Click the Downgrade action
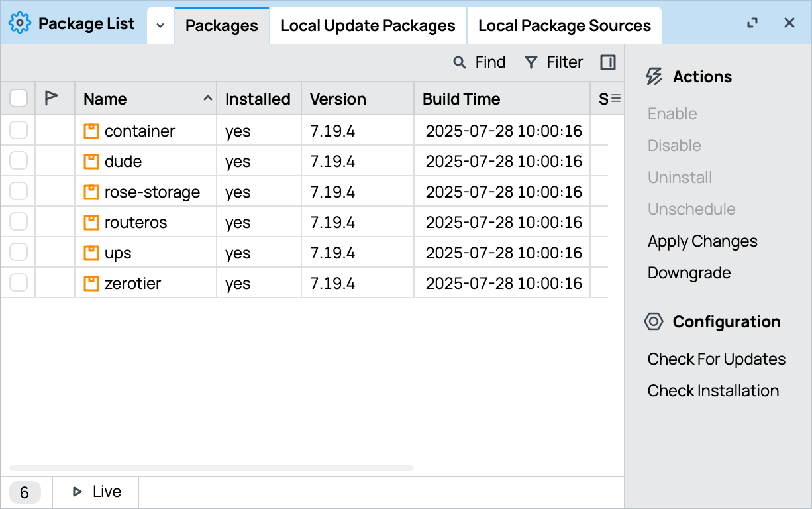 689,273
